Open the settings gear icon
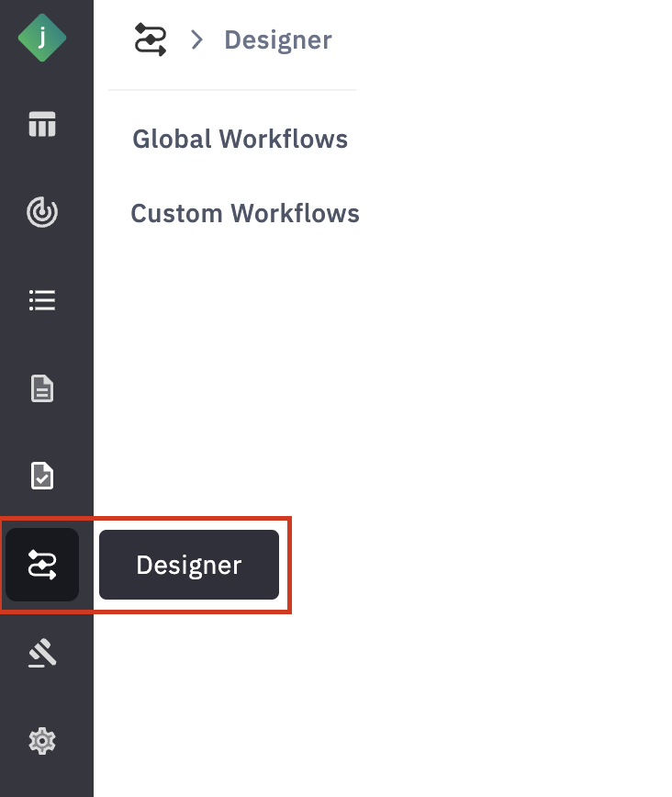 tap(42, 740)
